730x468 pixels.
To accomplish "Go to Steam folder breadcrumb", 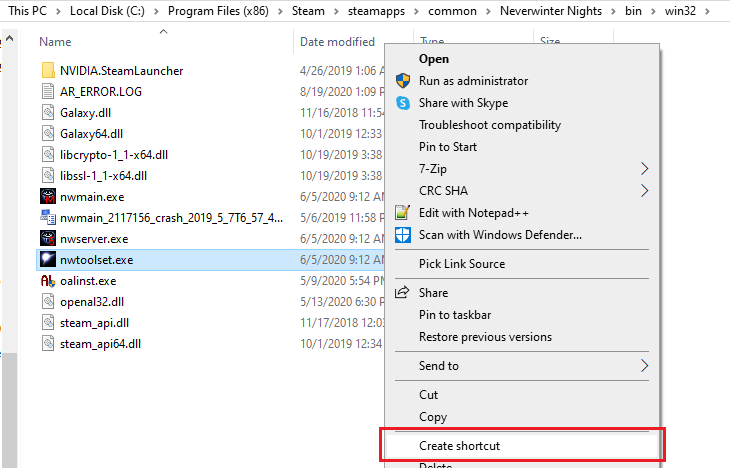I will (x=308, y=11).
